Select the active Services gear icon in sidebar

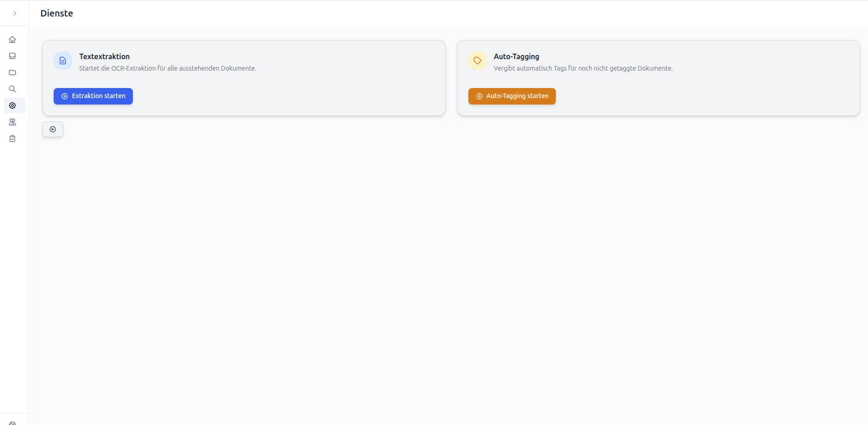pyautogui.click(x=12, y=105)
